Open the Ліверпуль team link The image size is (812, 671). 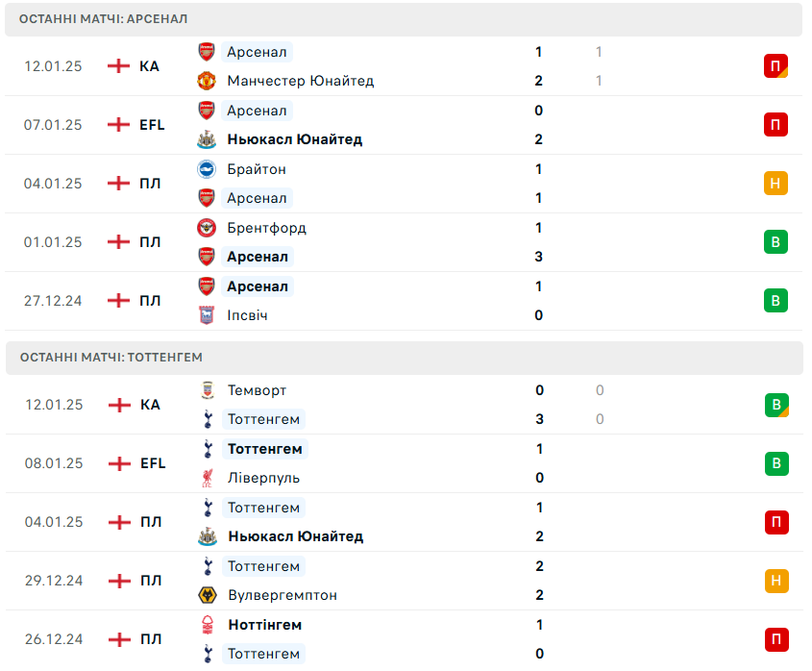pyautogui.click(x=263, y=478)
